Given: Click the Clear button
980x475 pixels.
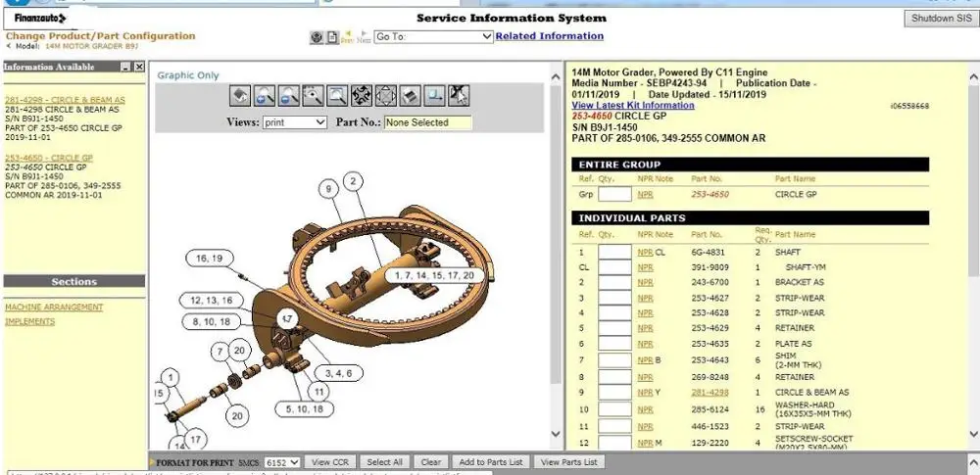Looking at the screenshot, I should (x=430, y=462).
